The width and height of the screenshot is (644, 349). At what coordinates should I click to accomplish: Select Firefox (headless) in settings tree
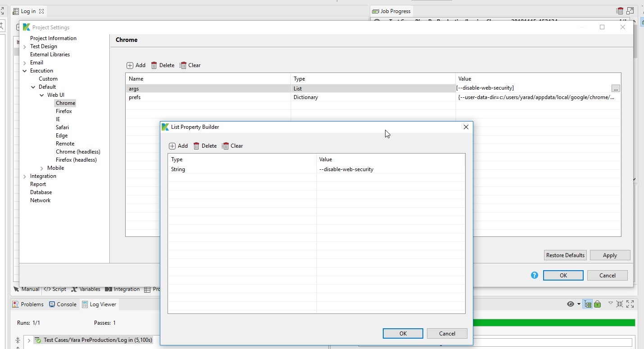coord(76,160)
